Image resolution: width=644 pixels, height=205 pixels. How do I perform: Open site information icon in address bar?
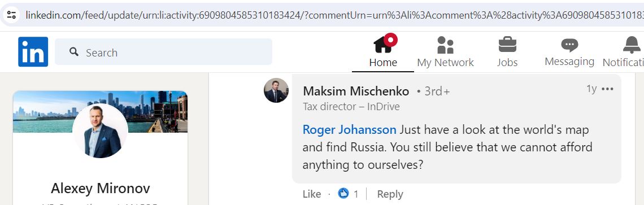pyautogui.click(x=11, y=15)
